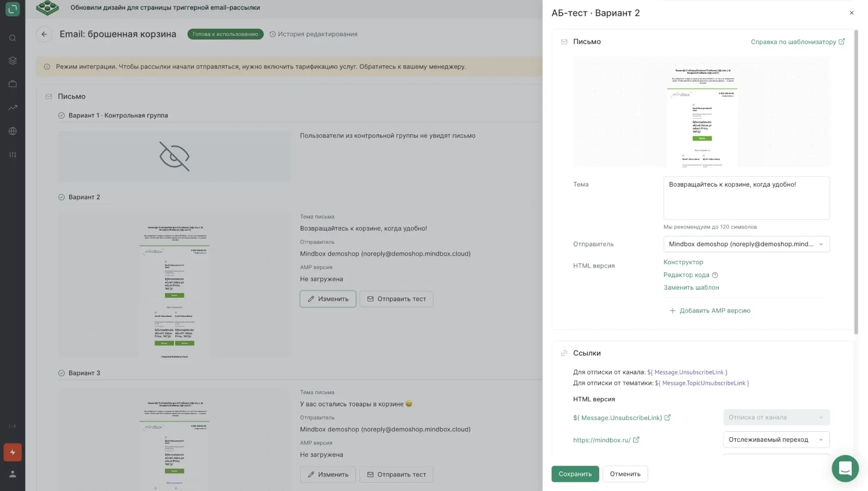Open the analytics chart icon in sidebar
This screenshot has width=868, height=491.
click(12, 107)
